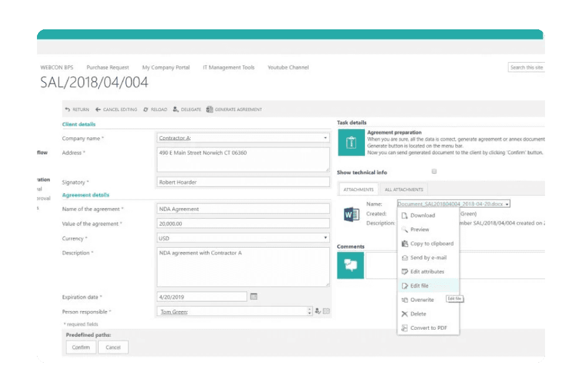Select Edit file in the attachment menu
This screenshot has width=582, height=392.
(428, 286)
